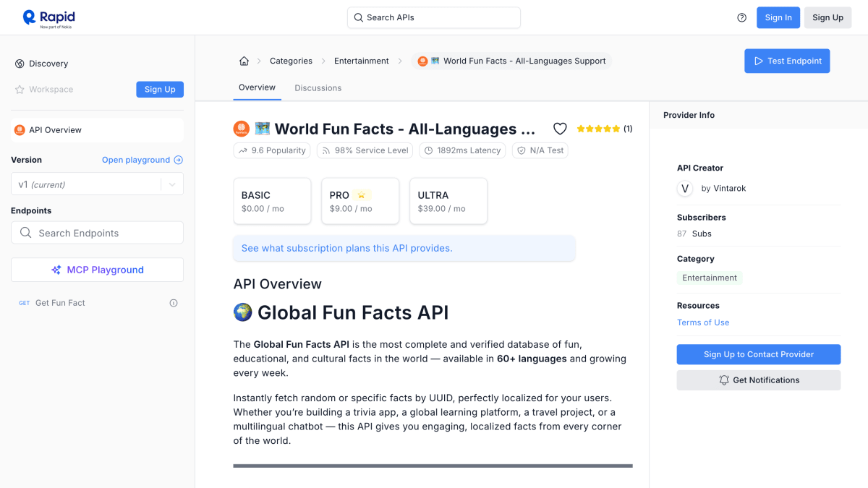The image size is (868, 488).
Task: Click the top-right Sign Up button
Action: tap(827, 18)
